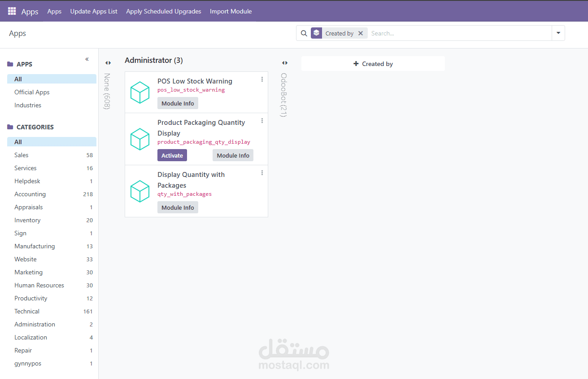Click the Display Quantity with Packages title
Viewport: 588px width, 379px height.
(x=191, y=180)
